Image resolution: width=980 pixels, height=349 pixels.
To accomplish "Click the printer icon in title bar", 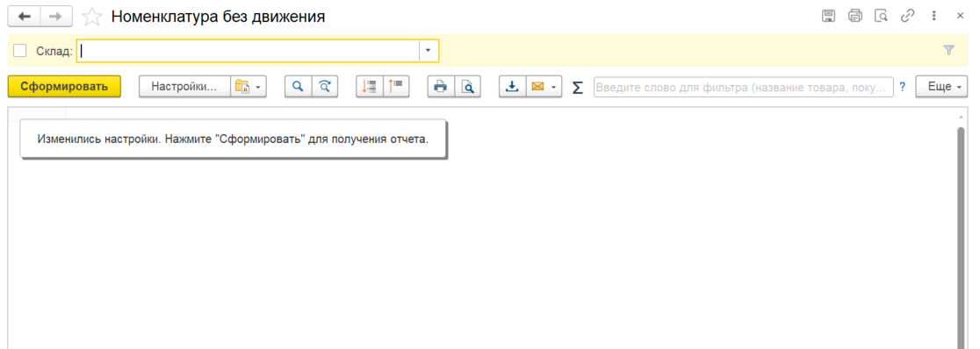I will pyautogui.click(x=855, y=17).
